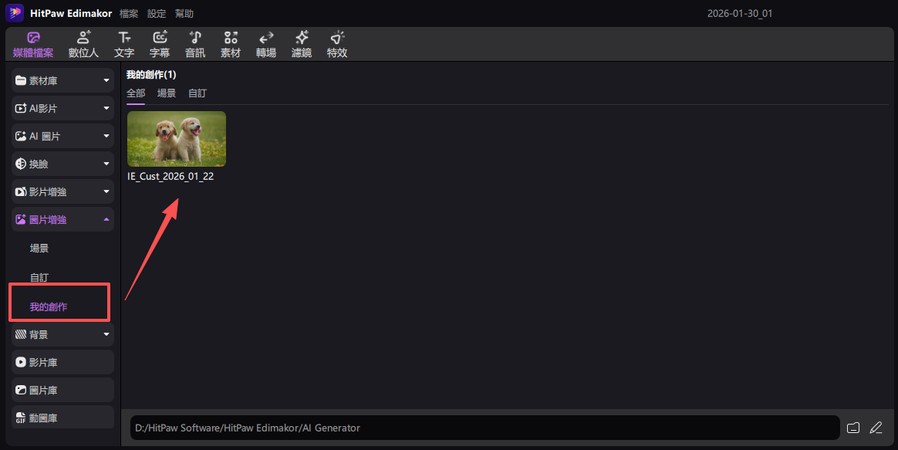Open the 字幕 subtitles panel
Image resolution: width=898 pixels, height=450 pixels.
coord(159,44)
